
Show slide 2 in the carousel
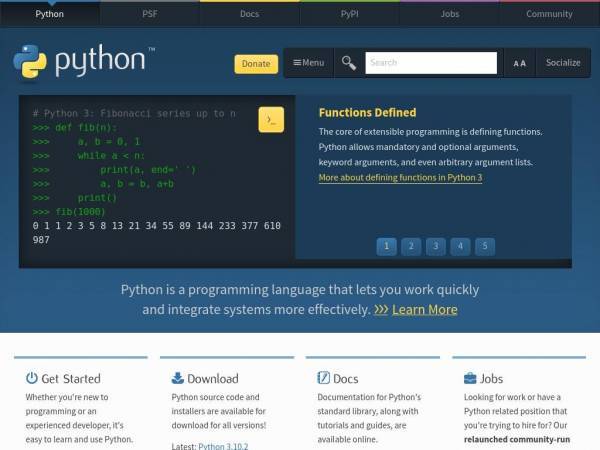coord(411,246)
